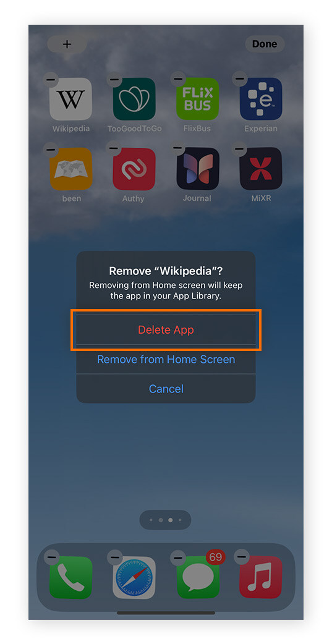The width and height of the screenshot is (332, 644).
Task: Cancel the Remove Wikipedia dialog
Action: 166,389
